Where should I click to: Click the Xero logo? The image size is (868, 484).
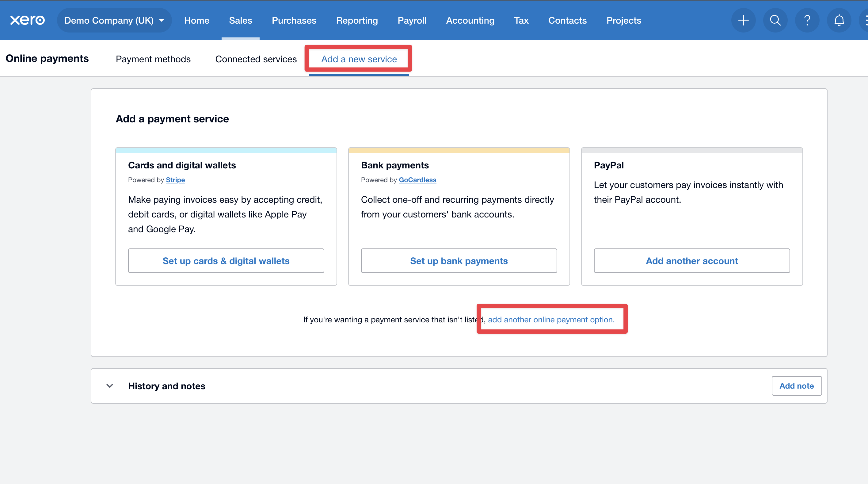coord(27,20)
